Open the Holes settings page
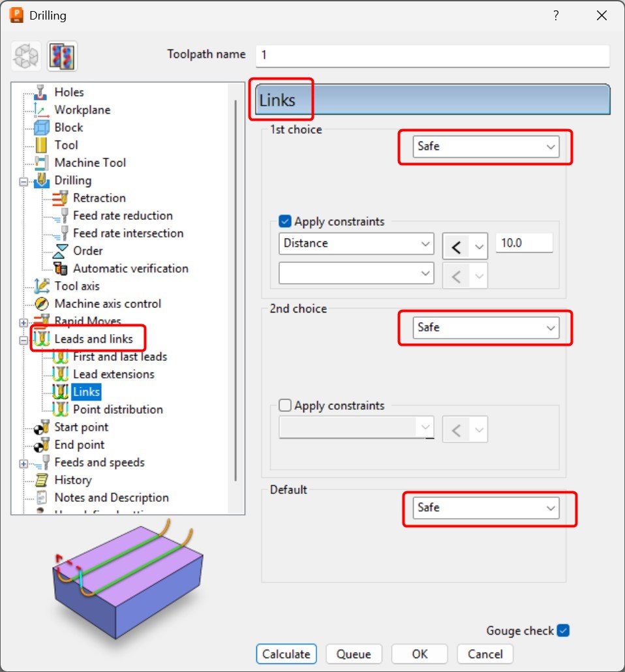Screen dimensions: 625x672 click(69, 92)
